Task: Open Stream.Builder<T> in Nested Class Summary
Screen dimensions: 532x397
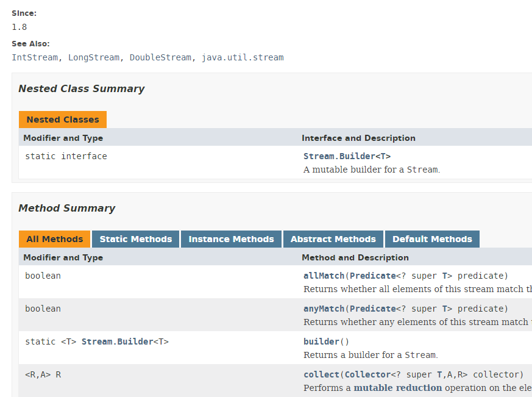Action: tap(347, 156)
